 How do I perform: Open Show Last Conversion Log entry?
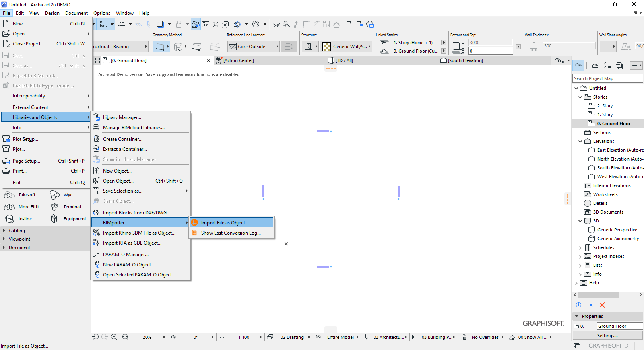point(231,233)
